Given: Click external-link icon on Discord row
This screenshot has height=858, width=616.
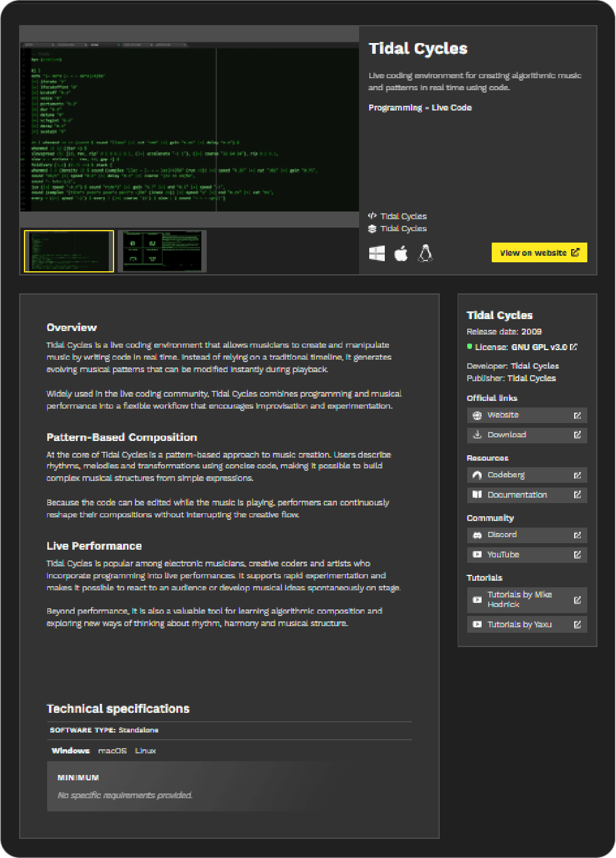Looking at the screenshot, I should pos(578,535).
